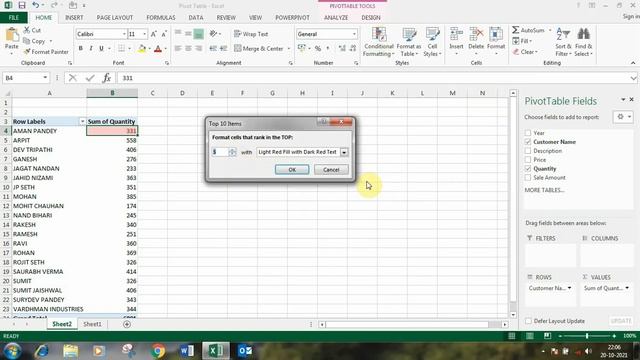Viewport: 640px width, 360px height.
Task: Click the Insert Function fx icon
Action: [x=107, y=78]
